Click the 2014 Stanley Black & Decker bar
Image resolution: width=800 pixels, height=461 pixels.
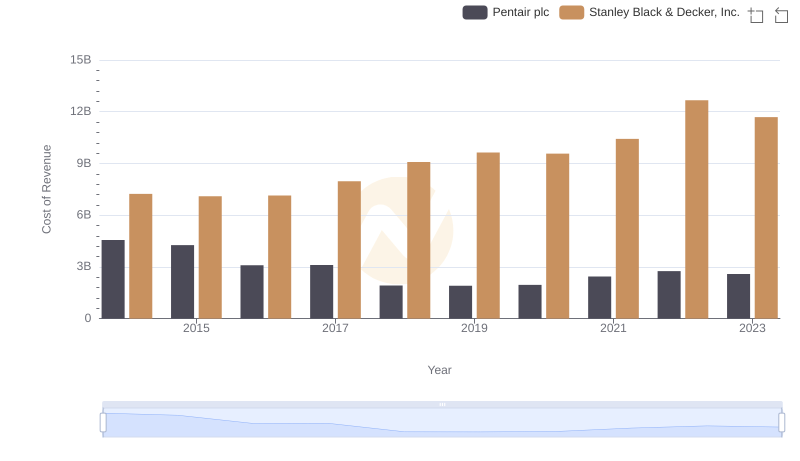coord(141,257)
